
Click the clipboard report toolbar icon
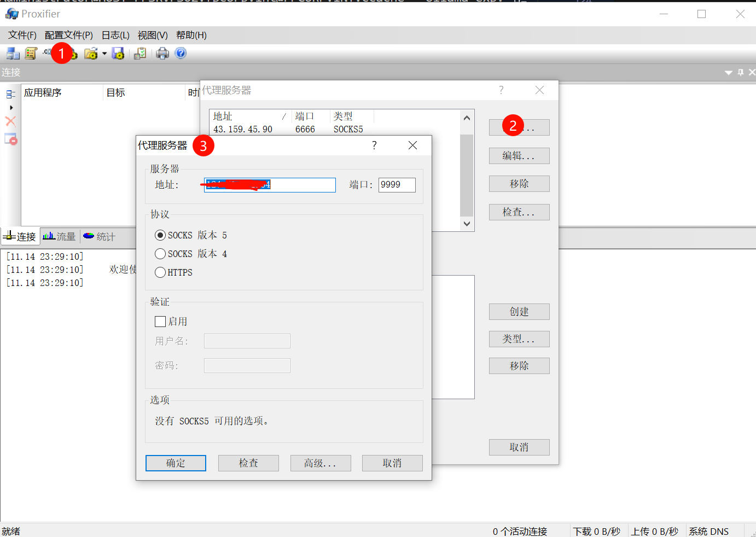[139, 53]
